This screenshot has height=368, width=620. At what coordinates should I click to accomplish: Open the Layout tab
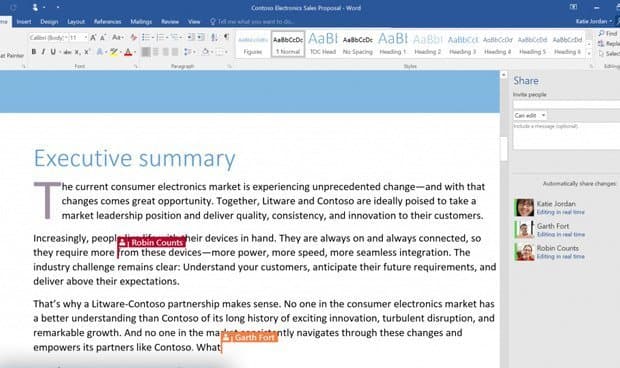click(76, 22)
